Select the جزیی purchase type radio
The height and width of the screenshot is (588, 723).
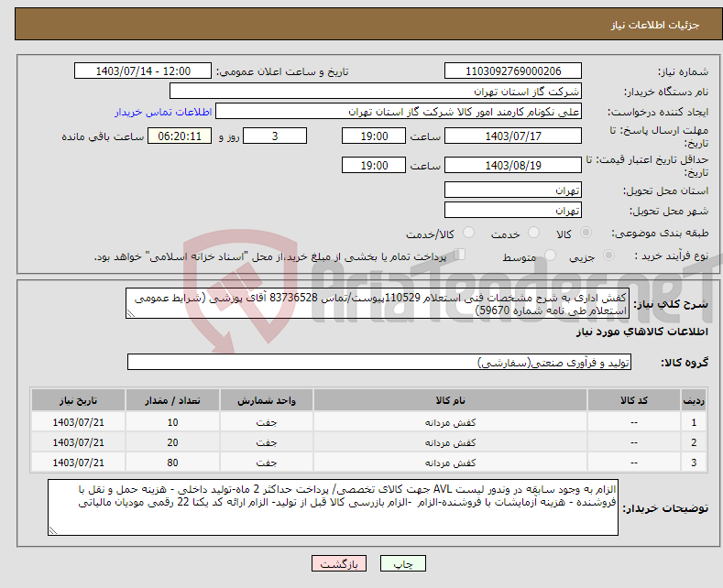pyautogui.click(x=608, y=256)
